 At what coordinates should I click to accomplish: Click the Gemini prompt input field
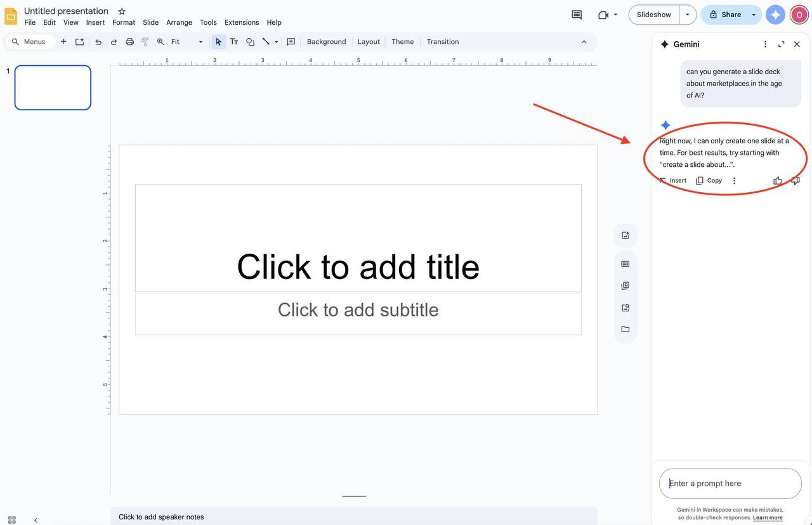[730, 484]
